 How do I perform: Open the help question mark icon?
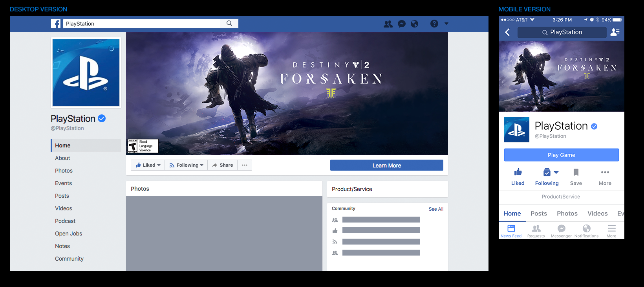tap(434, 24)
